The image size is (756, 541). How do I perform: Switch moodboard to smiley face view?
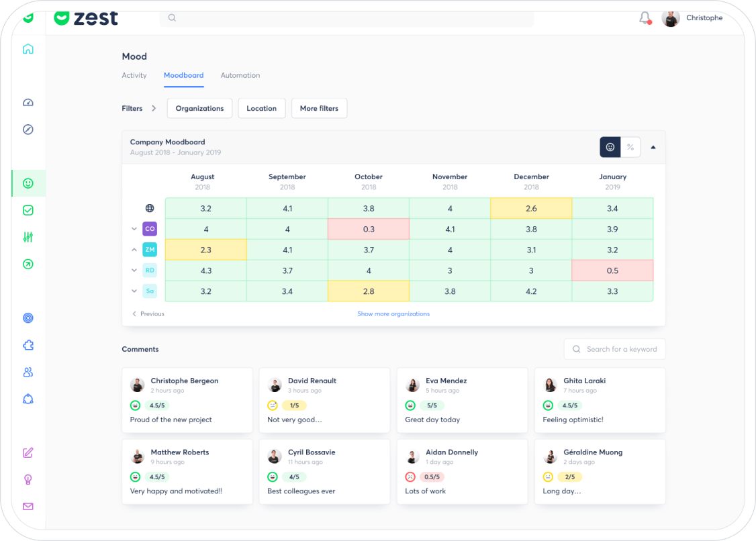(610, 147)
